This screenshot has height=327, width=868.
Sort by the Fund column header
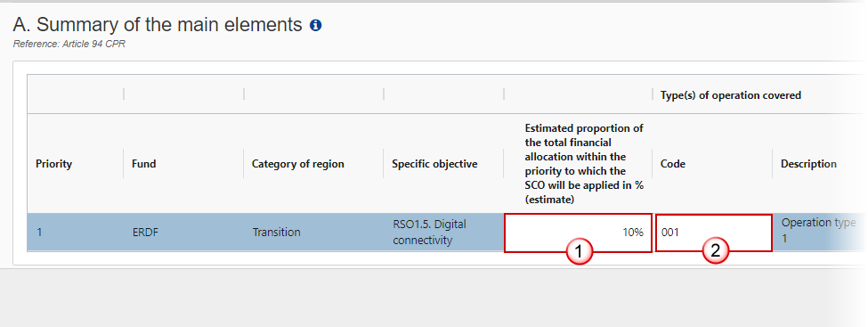point(144,164)
